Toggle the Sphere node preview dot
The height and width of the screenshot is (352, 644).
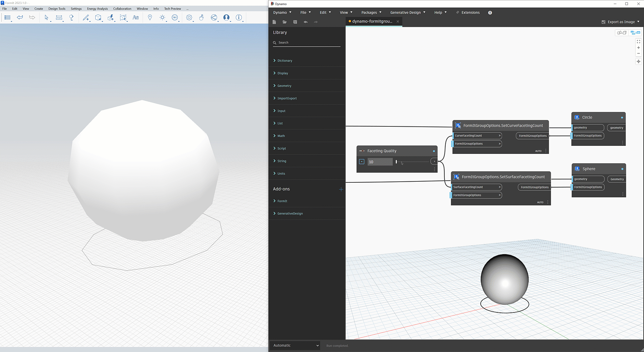[622, 169]
